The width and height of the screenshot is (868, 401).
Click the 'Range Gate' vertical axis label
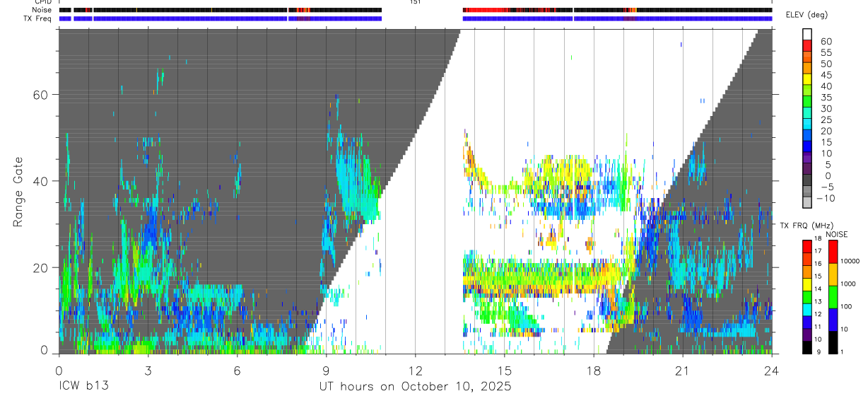point(18,192)
